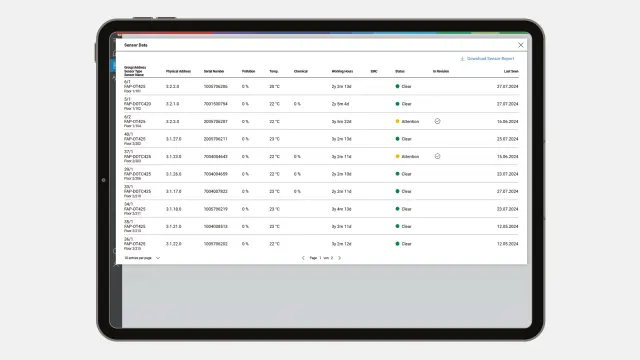
Task: Go to the previous page using left chevron
Action: click(303, 258)
